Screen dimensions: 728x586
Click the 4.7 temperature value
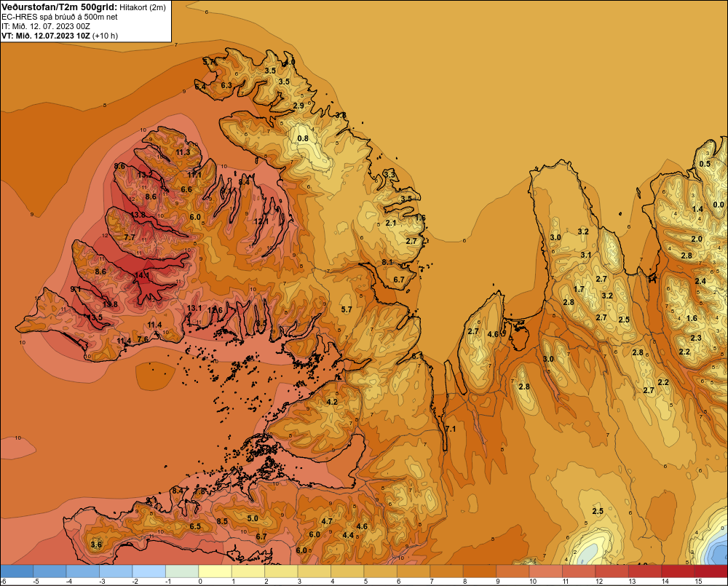(327, 521)
